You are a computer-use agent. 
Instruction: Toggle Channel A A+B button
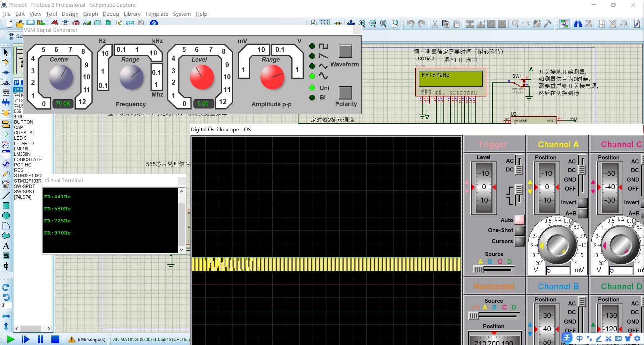[583, 213]
